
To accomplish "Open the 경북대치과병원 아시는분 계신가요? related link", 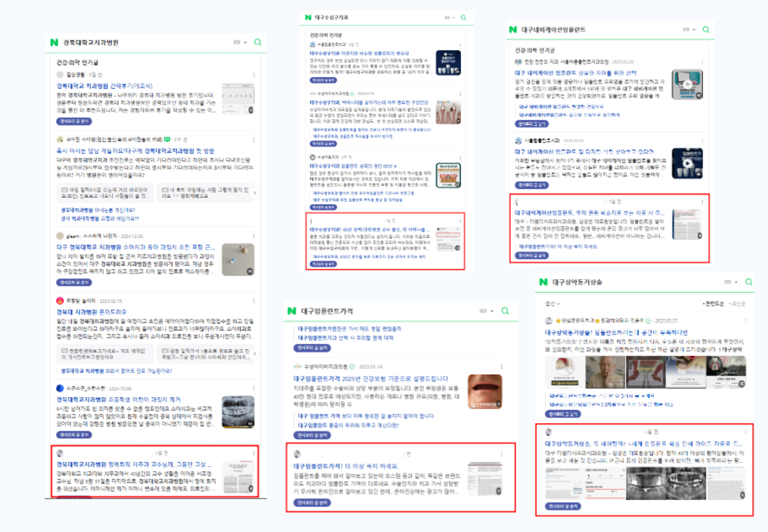I will 98,210.
